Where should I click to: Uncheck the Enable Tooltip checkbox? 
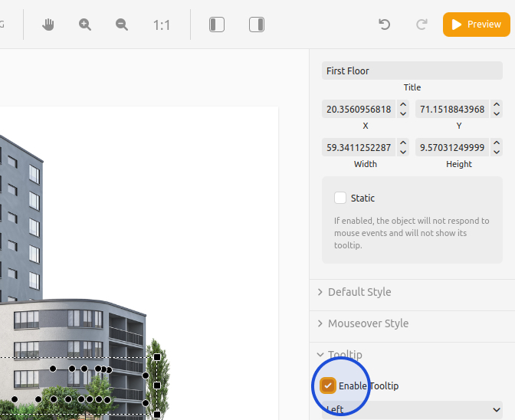[328, 386]
